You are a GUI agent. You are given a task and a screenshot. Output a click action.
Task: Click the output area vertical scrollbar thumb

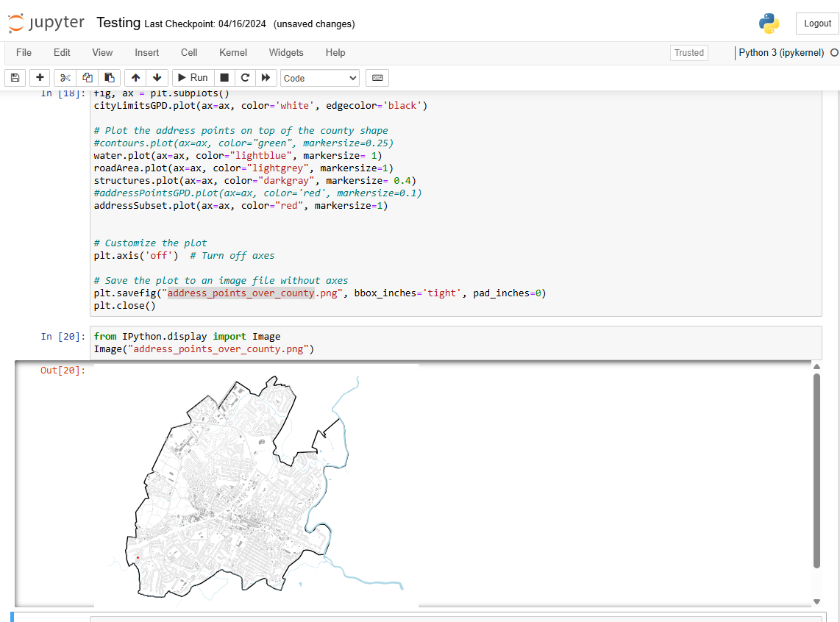(x=816, y=471)
